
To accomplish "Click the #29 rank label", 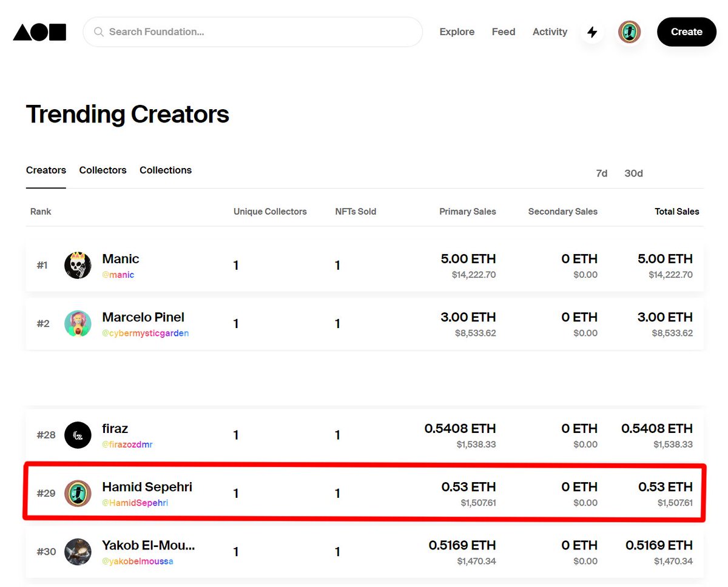I will [x=46, y=493].
